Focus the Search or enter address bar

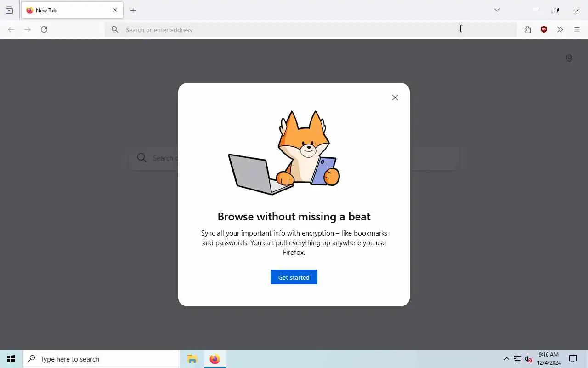311,29
